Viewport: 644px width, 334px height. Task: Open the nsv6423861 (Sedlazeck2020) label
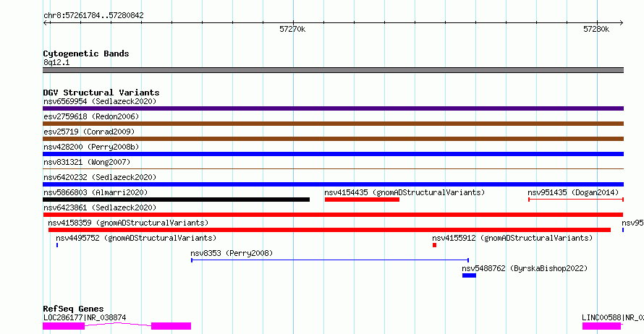pyautogui.click(x=100, y=207)
